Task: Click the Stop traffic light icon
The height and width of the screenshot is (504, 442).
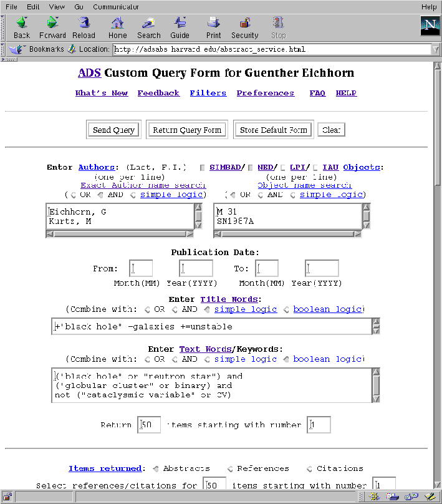Action: [x=278, y=23]
